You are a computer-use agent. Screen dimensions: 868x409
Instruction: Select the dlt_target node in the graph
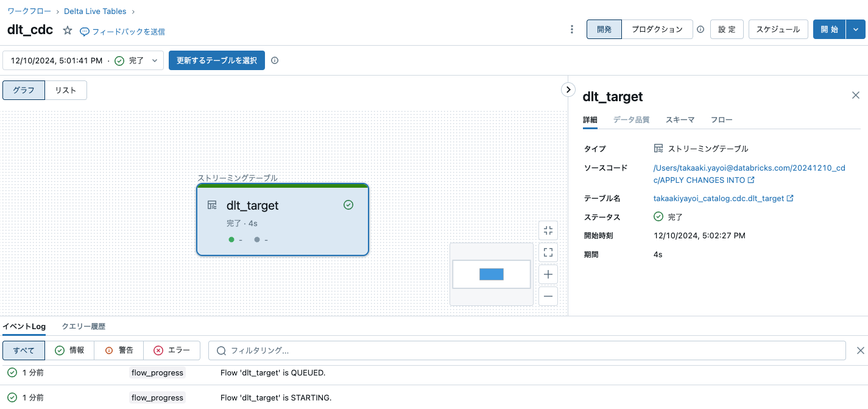(283, 219)
